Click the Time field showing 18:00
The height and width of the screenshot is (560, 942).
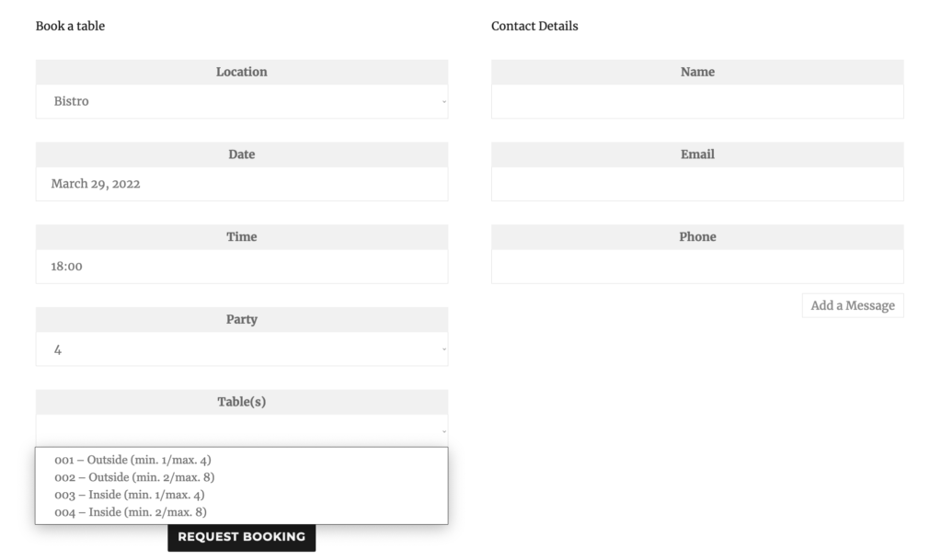click(242, 267)
